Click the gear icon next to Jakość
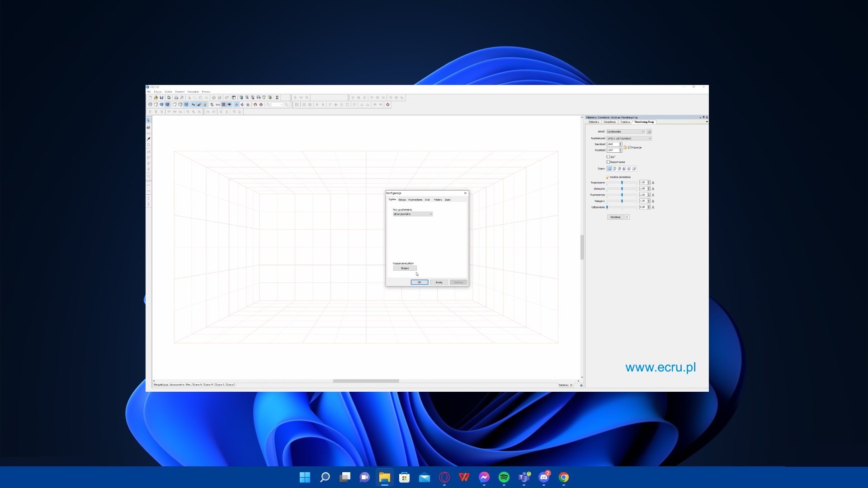The width and height of the screenshot is (868, 488). tap(649, 131)
